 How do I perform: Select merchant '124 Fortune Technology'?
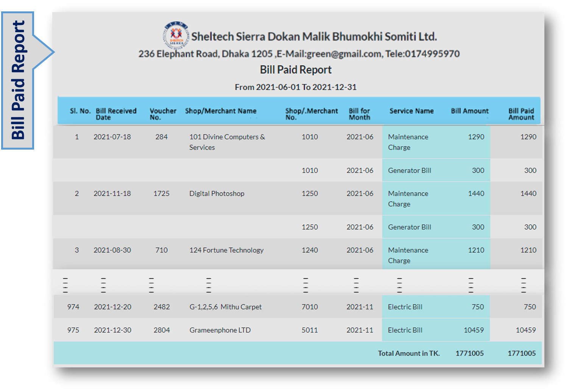click(x=226, y=250)
